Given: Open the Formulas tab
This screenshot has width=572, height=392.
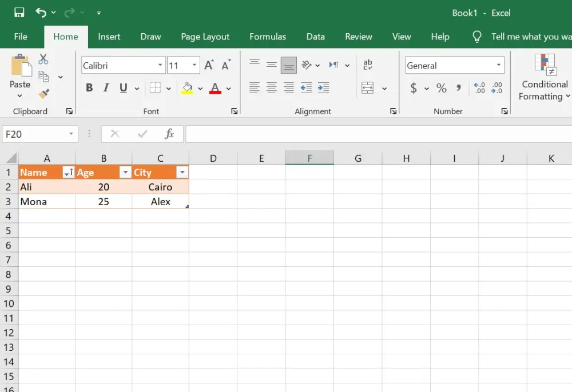Looking at the screenshot, I should pyautogui.click(x=268, y=37).
